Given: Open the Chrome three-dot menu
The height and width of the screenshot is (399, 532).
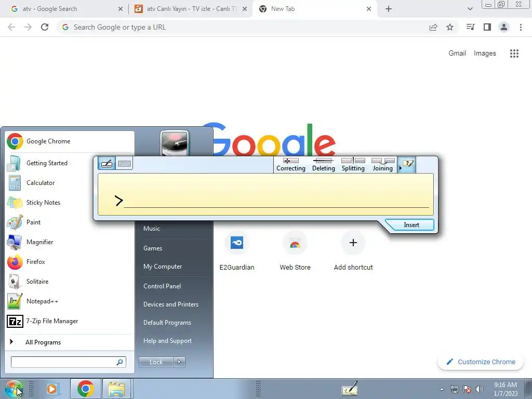Looking at the screenshot, I should (x=521, y=27).
